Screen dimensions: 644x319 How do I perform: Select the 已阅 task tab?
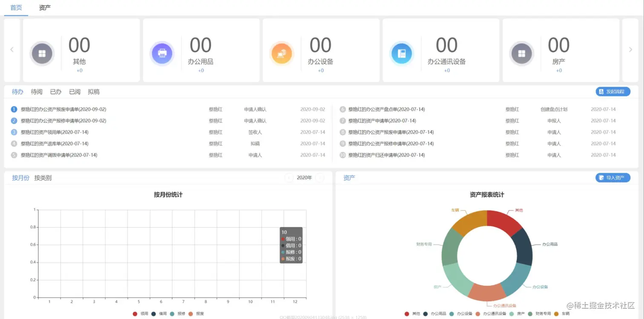click(x=75, y=92)
